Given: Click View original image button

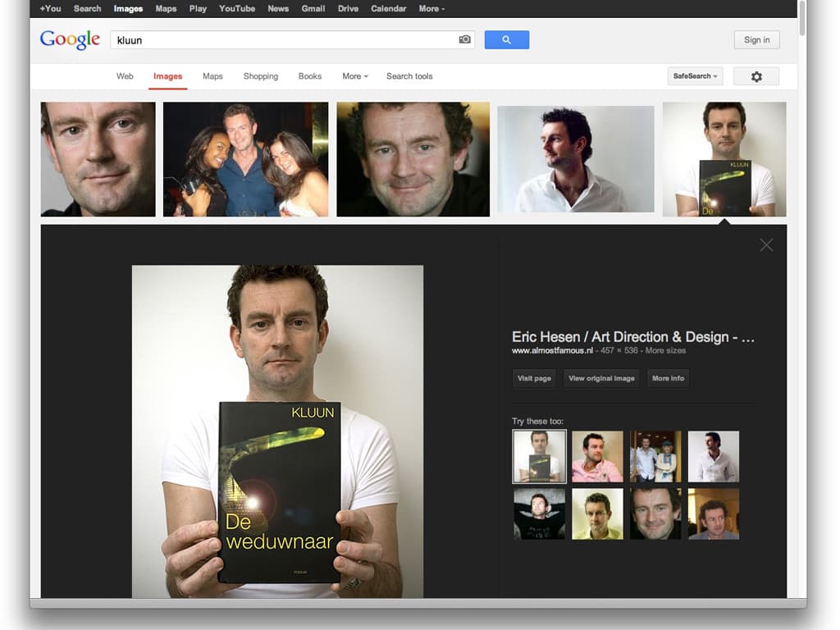Looking at the screenshot, I should tap(601, 378).
